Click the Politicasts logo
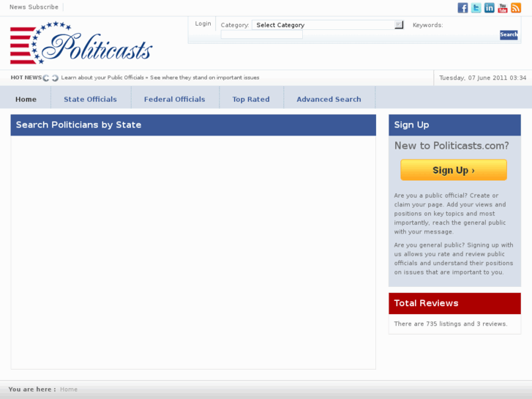Image resolution: width=532 pixels, height=399 pixels. (81, 42)
